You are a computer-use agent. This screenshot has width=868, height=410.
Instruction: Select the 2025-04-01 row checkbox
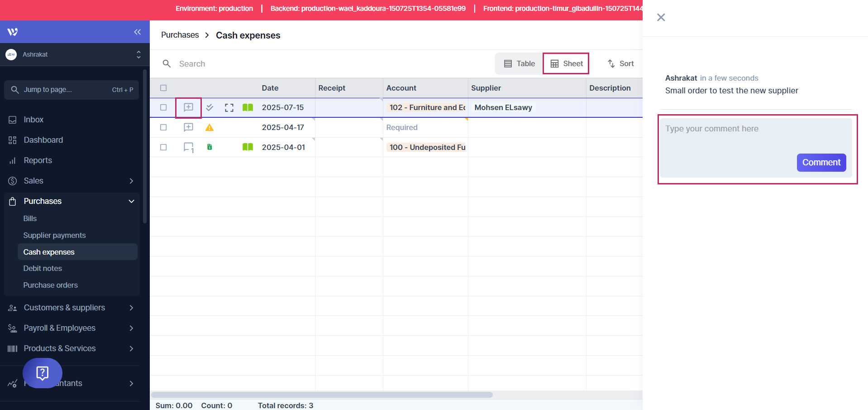click(163, 147)
